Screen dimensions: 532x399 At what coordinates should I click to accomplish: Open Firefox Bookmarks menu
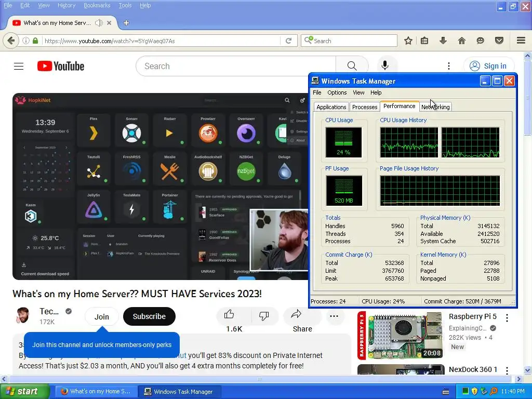click(97, 5)
